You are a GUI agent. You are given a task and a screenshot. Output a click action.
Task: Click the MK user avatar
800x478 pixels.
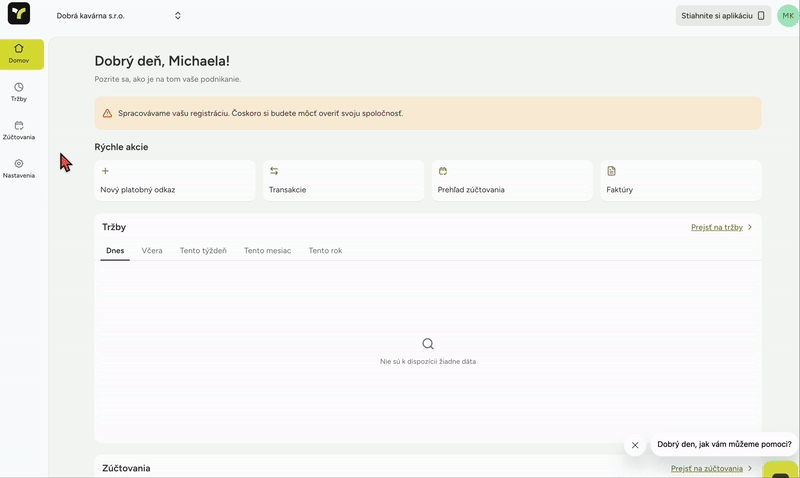788,16
